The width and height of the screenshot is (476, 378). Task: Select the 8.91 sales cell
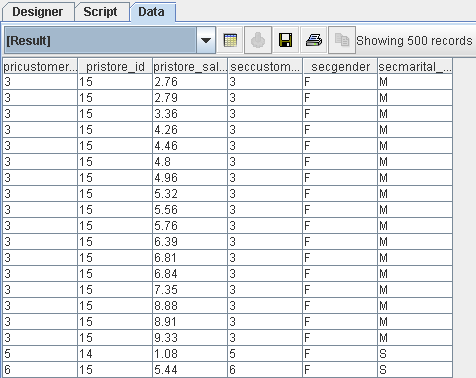[190, 322]
